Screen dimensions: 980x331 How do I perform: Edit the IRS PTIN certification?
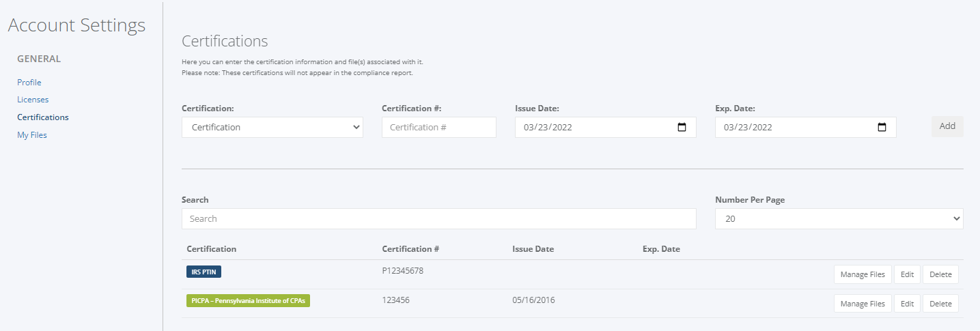coord(907,274)
